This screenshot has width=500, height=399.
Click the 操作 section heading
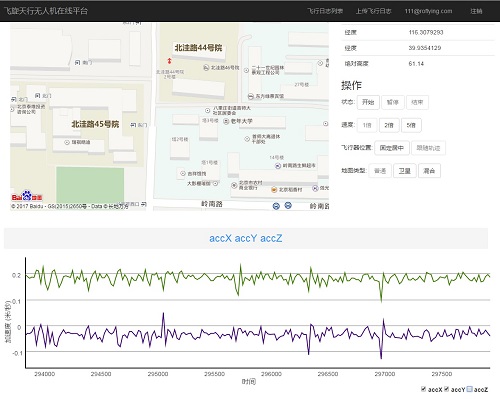coord(351,85)
